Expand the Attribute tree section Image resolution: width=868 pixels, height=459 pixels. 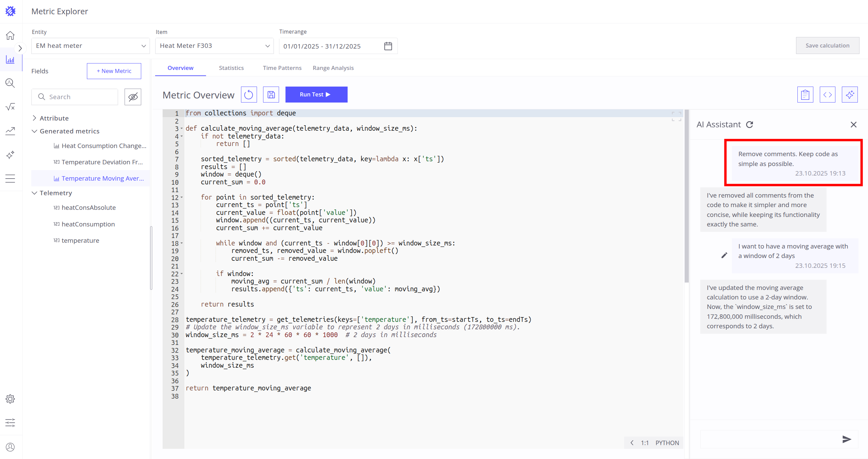[34, 118]
